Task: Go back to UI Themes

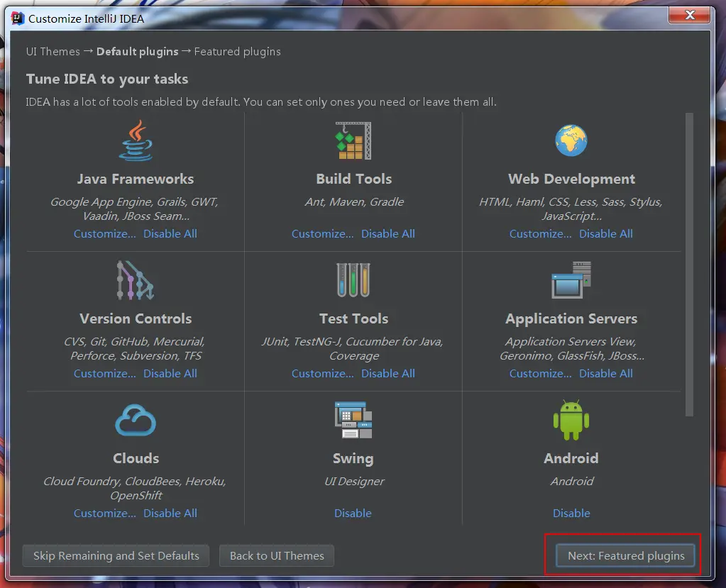Action: pos(277,555)
